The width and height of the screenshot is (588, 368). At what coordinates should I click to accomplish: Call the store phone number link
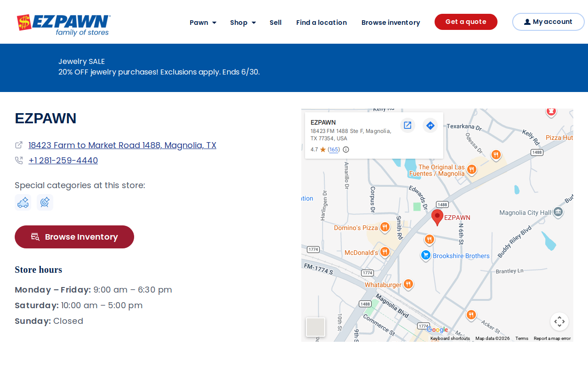coord(63,161)
